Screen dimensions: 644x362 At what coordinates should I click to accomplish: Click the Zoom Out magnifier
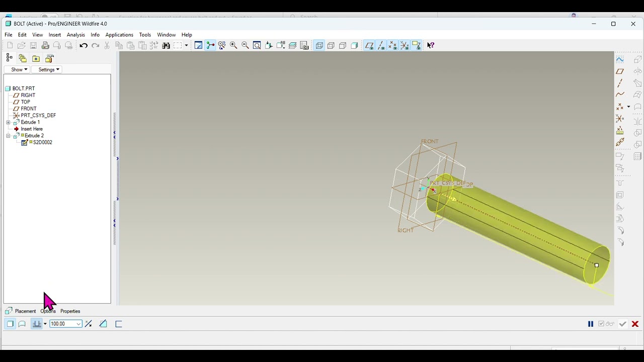point(245,45)
